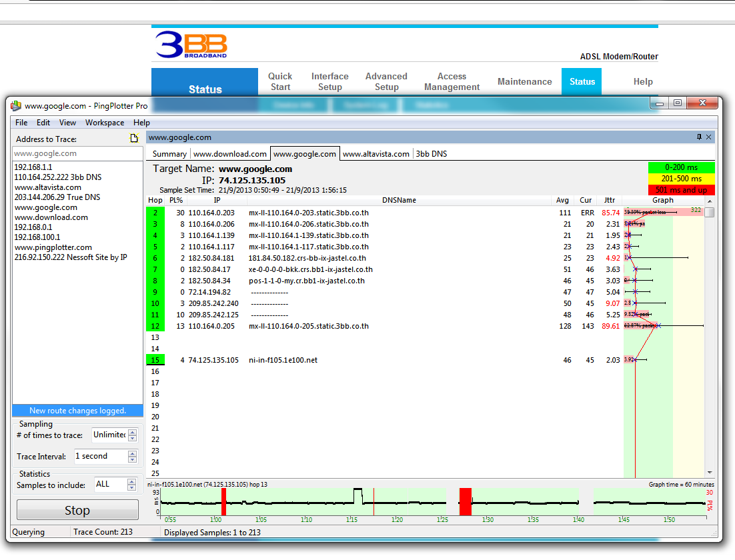Open the Trace Interval dropdown
This screenshot has width=735, height=560.
(x=101, y=456)
